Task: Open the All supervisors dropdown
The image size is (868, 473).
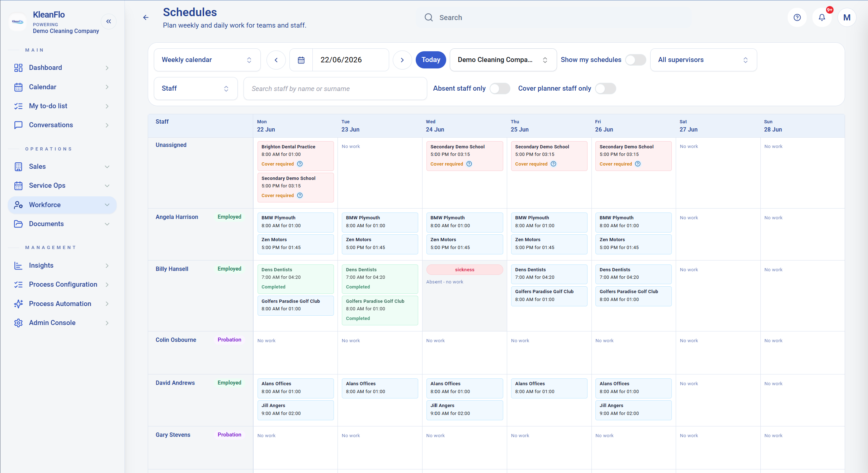Action: (x=703, y=60)
